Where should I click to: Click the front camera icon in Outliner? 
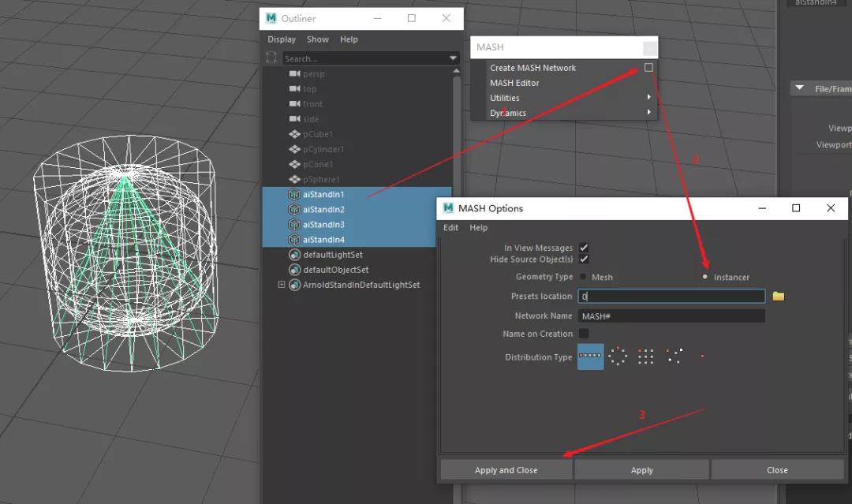(x=294, y=103)
